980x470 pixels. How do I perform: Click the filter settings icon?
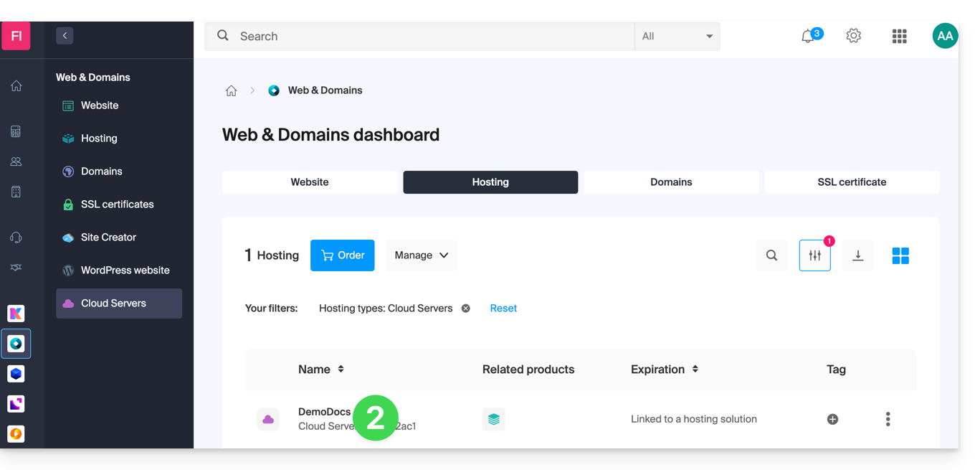click(814, 255)
